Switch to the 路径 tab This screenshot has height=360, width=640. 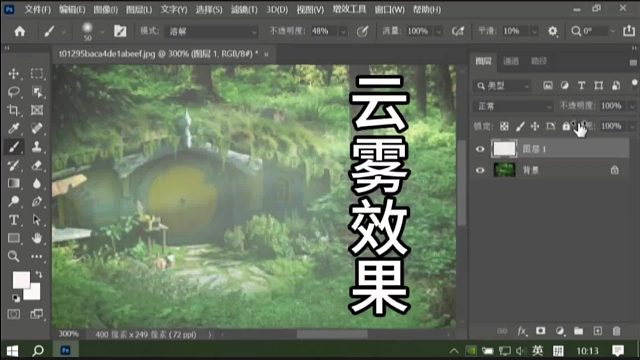(x=538, y=61)
